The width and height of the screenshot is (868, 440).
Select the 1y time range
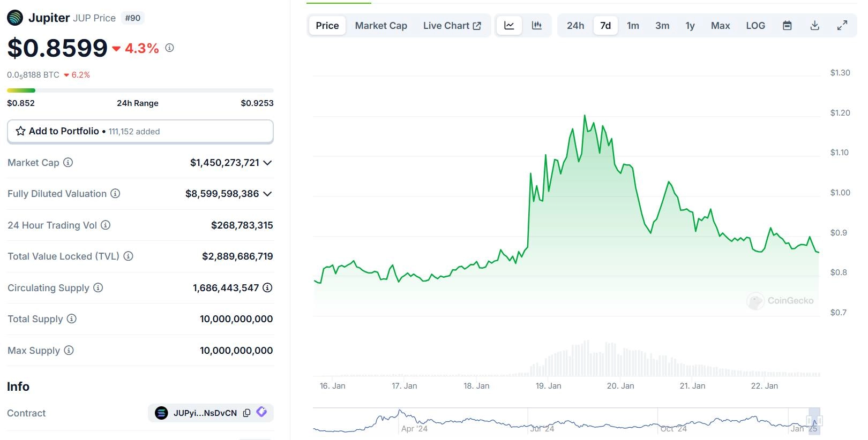[x=690, y=26]
